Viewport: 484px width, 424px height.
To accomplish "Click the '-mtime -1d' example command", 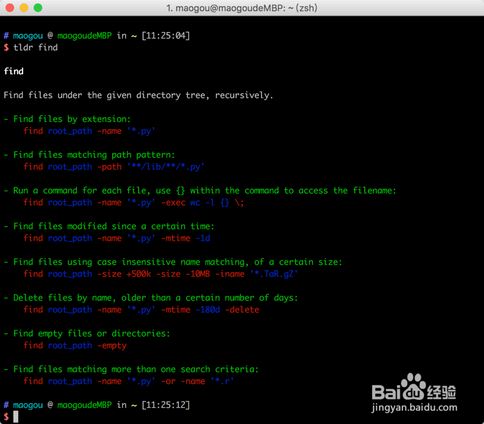I will click(x=117, y=238).
